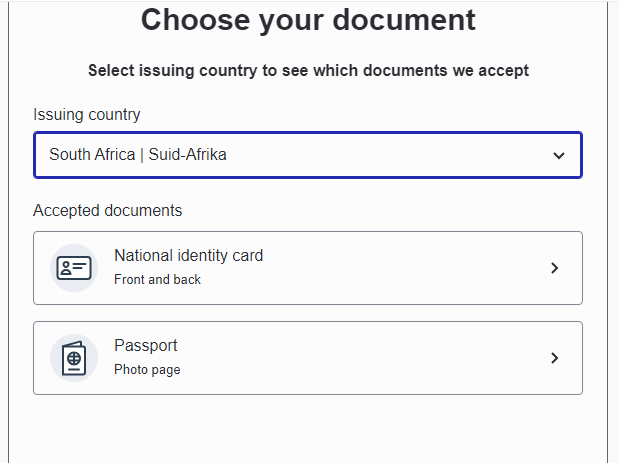Image resolution: width=619 pixels, height=463 pixels.
Task: Click the passport booklet icon
Action: coord(74,358)
